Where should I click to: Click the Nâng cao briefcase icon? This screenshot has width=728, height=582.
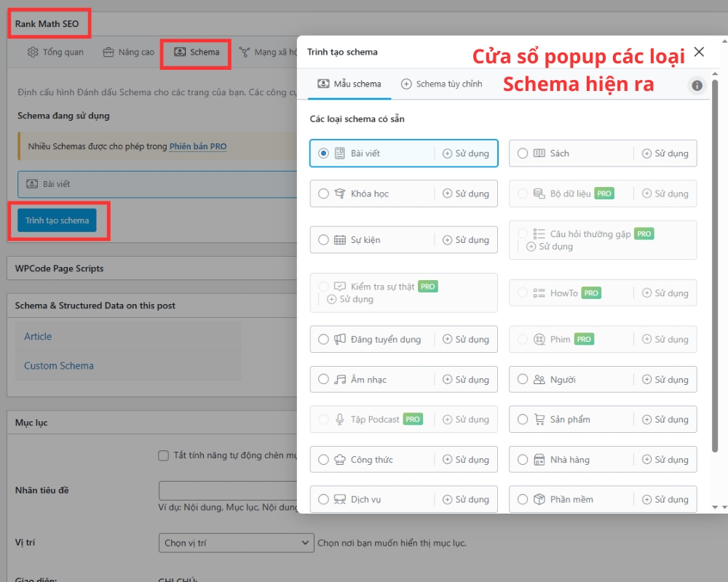click(x=108, y=52)
